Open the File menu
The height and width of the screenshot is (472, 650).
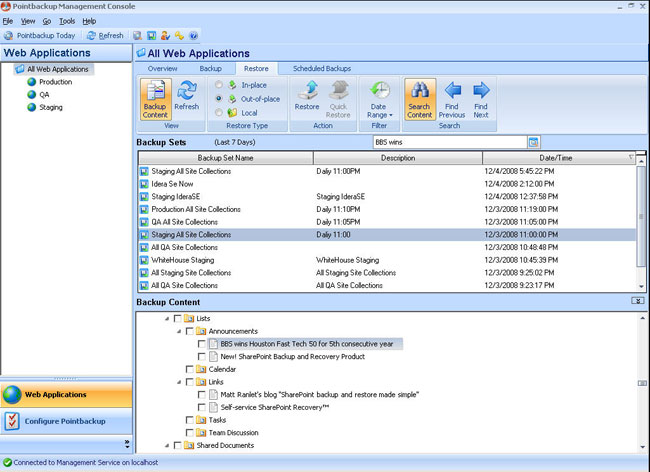click(x=8, y=21)
